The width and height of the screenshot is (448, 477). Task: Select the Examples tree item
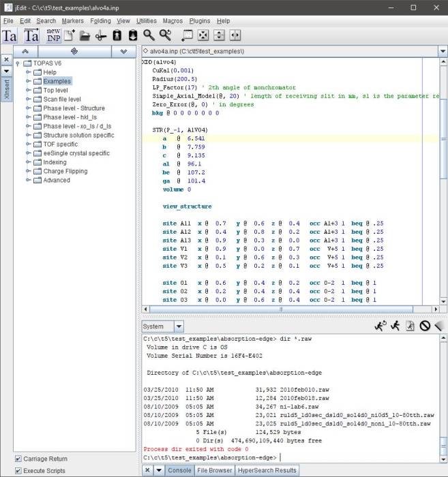coord(57,81)
